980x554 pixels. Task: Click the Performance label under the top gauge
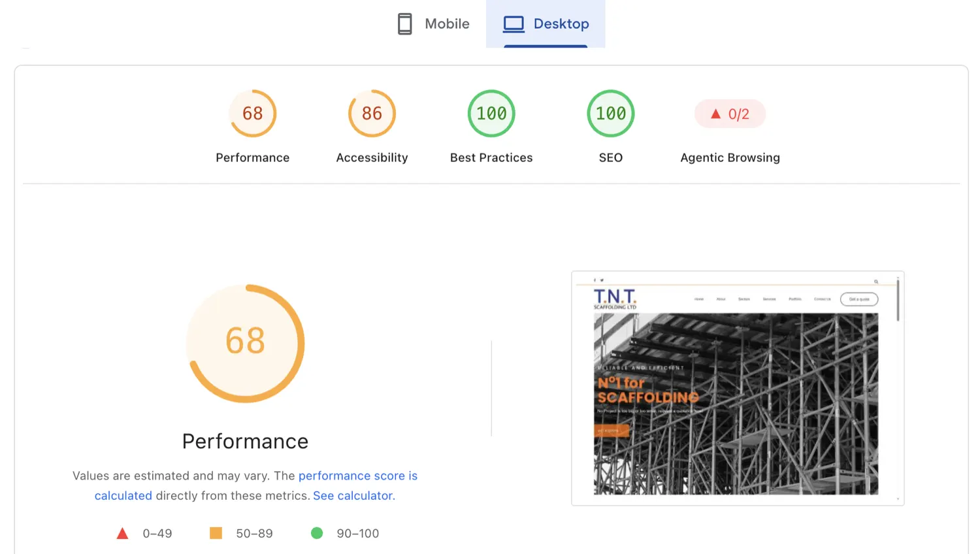(253, 157)
